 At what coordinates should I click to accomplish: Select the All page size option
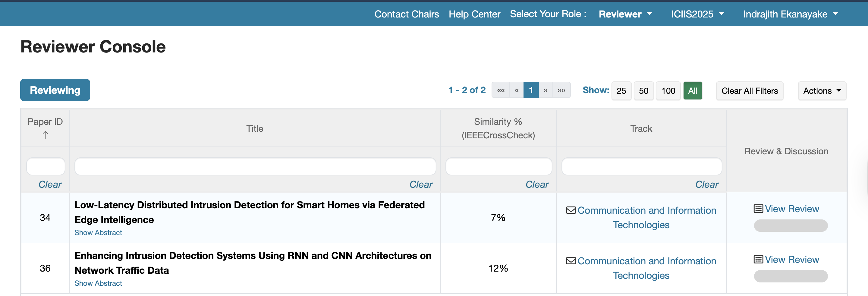pyautogui.click(x=693, y=91)
